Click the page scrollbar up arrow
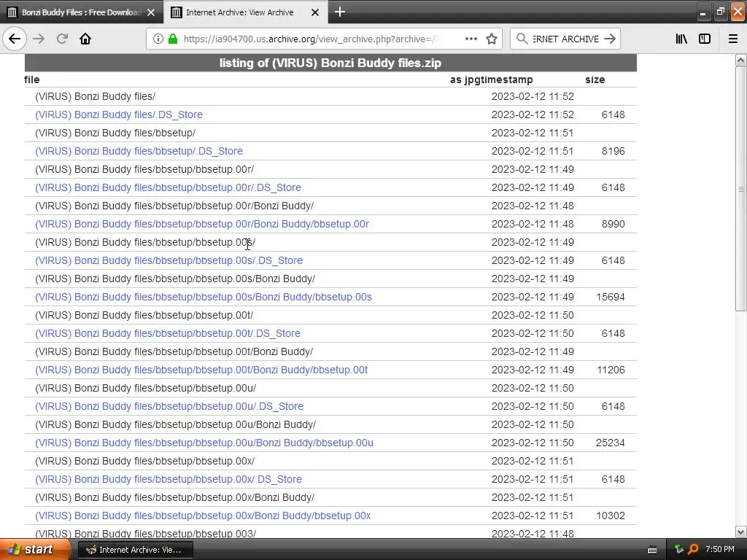This screenshot has height=560, width=747. pos(740,60)
